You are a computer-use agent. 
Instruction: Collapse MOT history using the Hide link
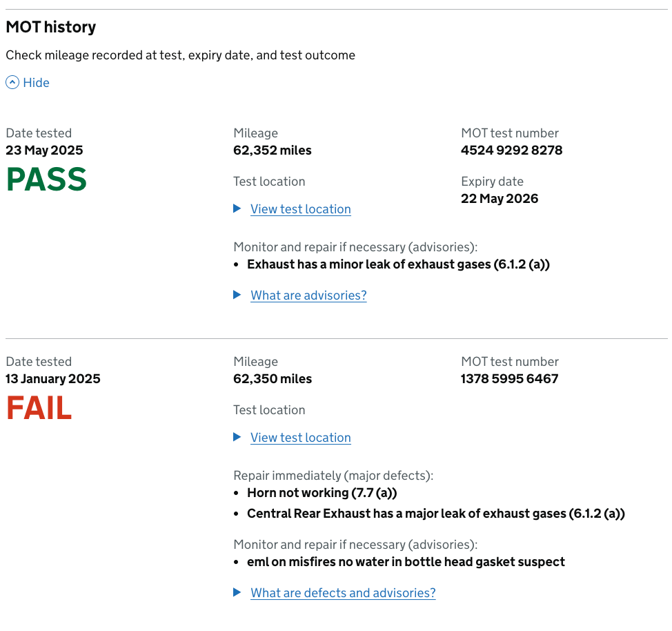[x=36, y=82]
